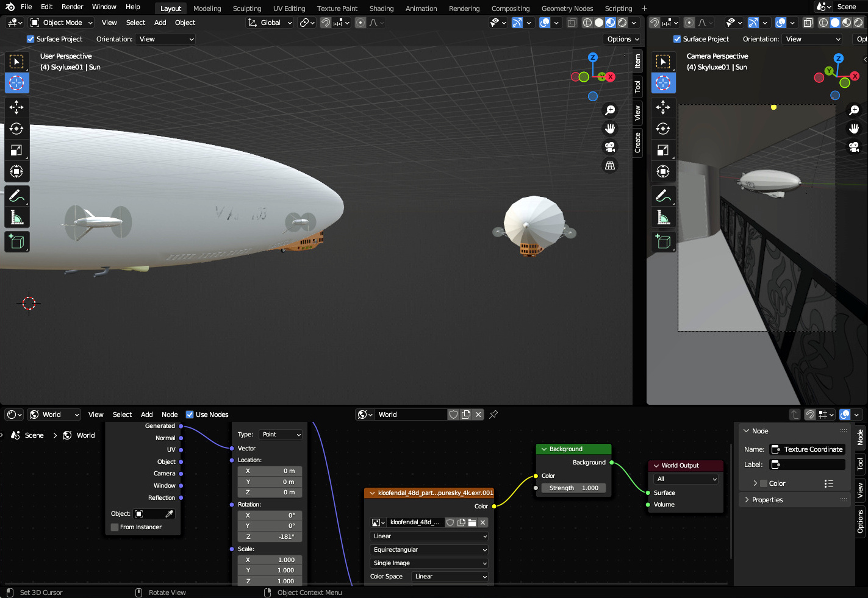Select the Annotate tool in left viewport
868x598 pixels.
(16, 196)
